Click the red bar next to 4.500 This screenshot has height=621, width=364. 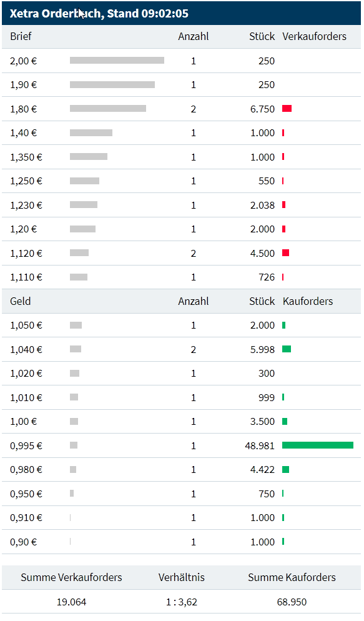(x=286, y=253)
